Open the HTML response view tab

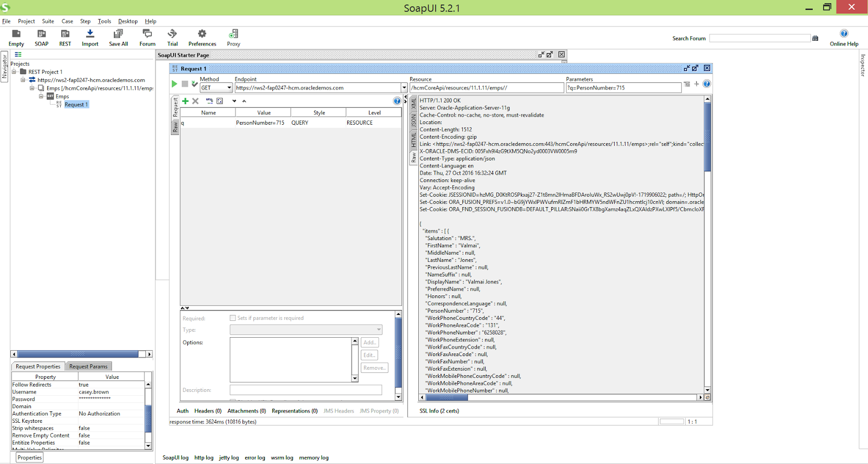pos(413,139)
